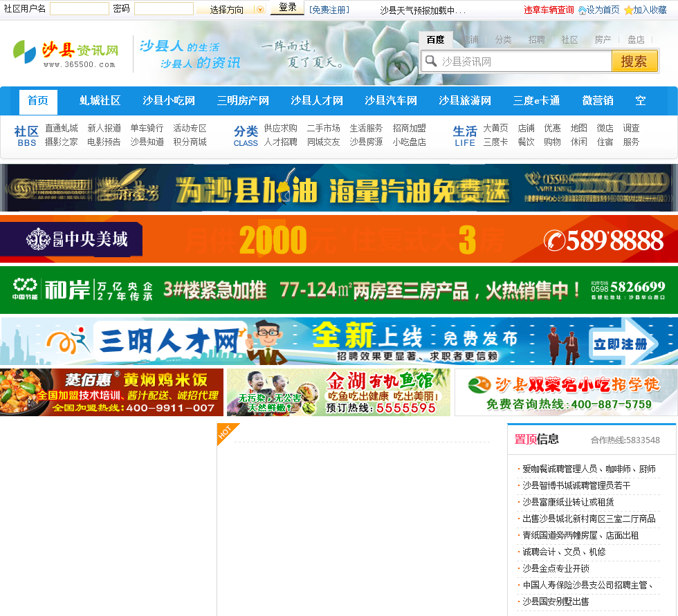
Task: Open 三度e卡通 in navigation bar
Action: click(537, 101)
